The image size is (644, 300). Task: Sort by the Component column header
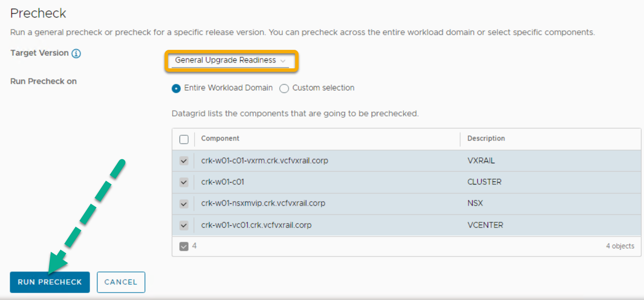(x=220, y=138)
